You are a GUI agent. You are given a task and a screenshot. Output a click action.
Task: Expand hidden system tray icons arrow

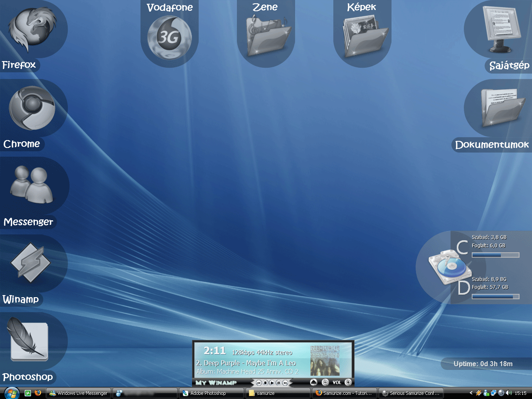(471, 393)
